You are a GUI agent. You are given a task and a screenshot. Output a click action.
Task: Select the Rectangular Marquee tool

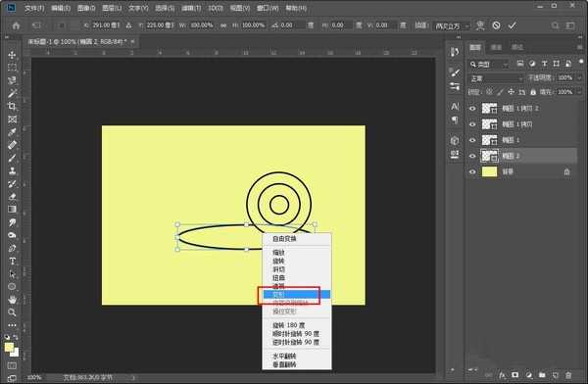12,68
